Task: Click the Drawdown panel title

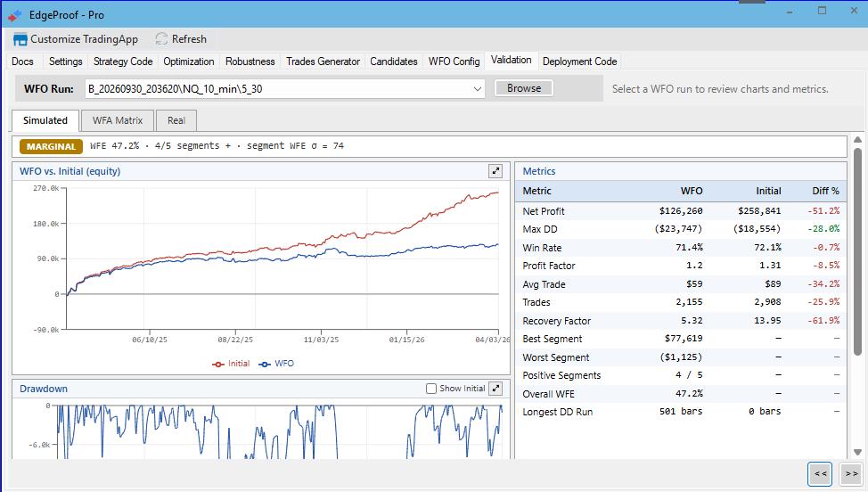Action: pos(44,389)
